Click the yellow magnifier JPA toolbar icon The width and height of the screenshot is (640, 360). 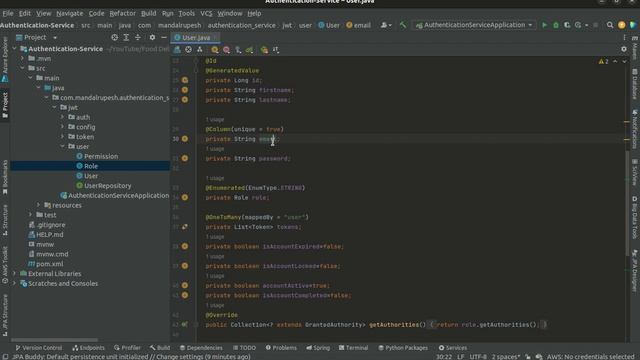[x=215, y=50]
